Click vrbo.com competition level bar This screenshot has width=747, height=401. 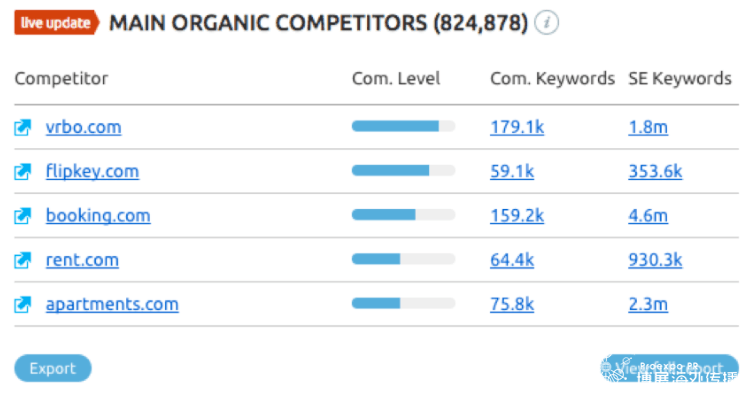pos(404,126)
